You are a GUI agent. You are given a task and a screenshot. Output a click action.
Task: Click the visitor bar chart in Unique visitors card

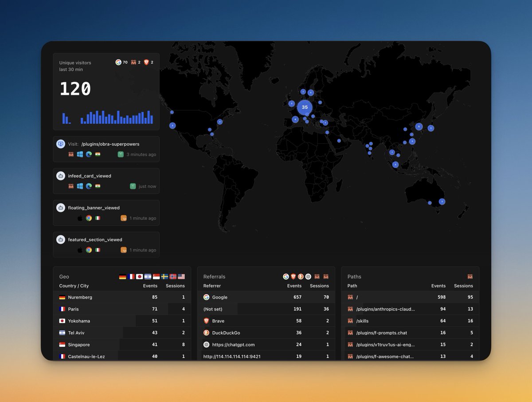(108, 117)
